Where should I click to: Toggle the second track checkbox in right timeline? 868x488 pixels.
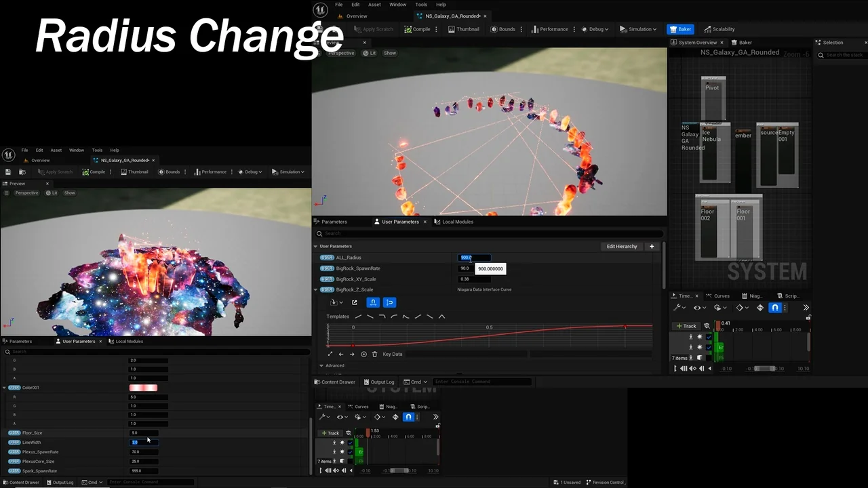(709, 347)
